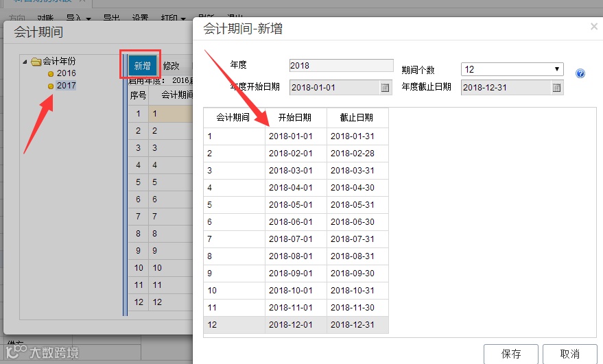Select end date cell 2018-02-28
Viewport: 603px width, 364px height.
357,154
